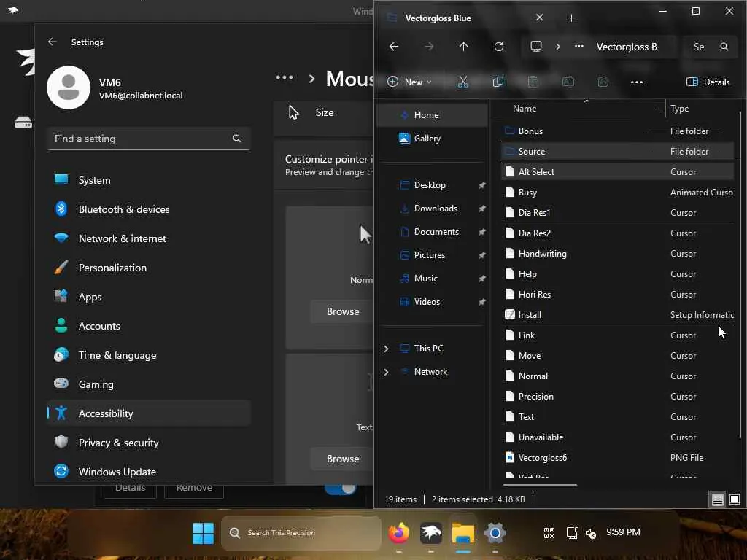Click Browse under the Normal pointer

tap(342, 311)
